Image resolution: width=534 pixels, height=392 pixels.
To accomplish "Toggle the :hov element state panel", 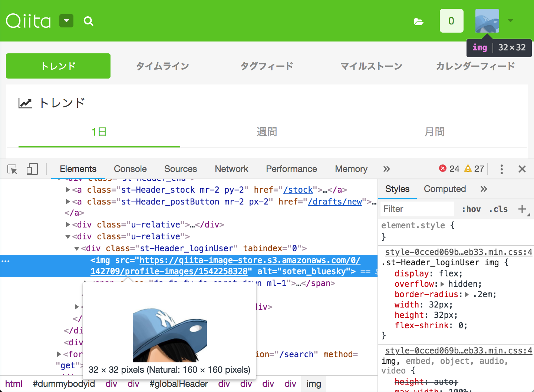I will point(471,209).
